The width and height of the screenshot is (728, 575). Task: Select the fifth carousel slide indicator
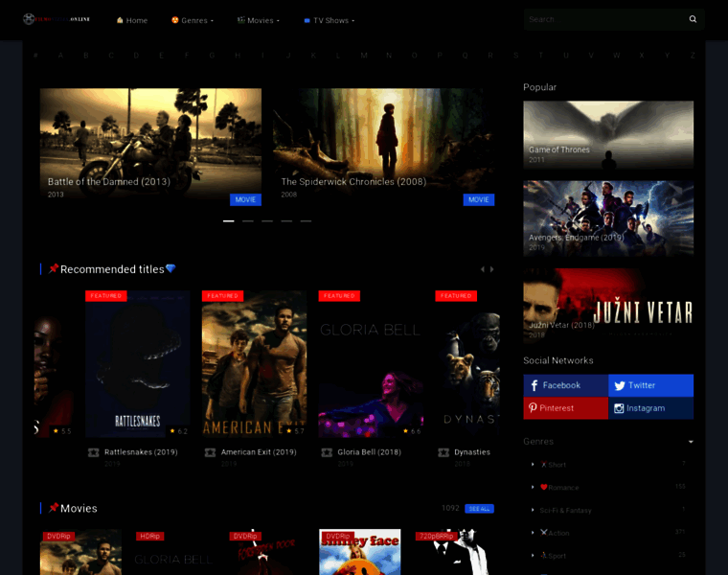coord(306,221)
